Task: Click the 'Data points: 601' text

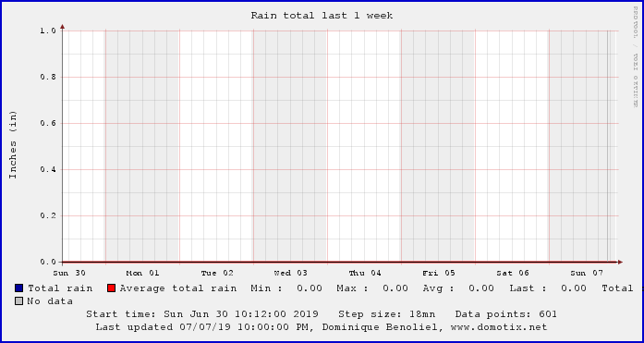Action: pyautogui.click(x=506, y=314)
